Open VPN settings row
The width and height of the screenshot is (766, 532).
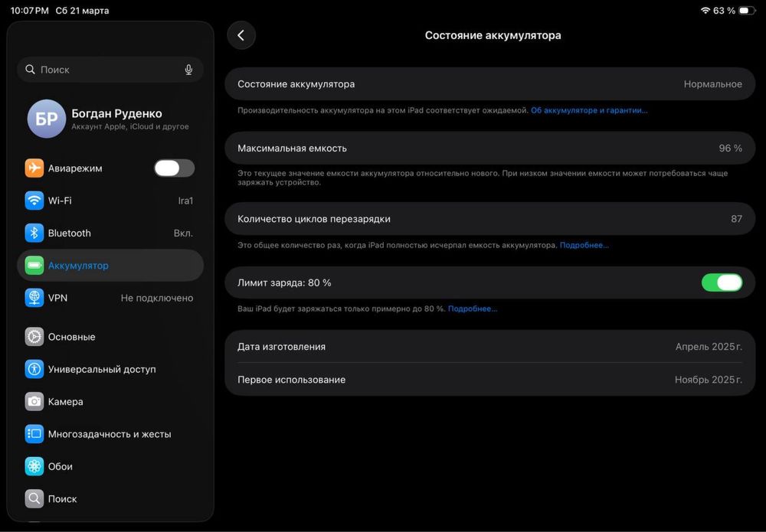[x=110, y=298]
